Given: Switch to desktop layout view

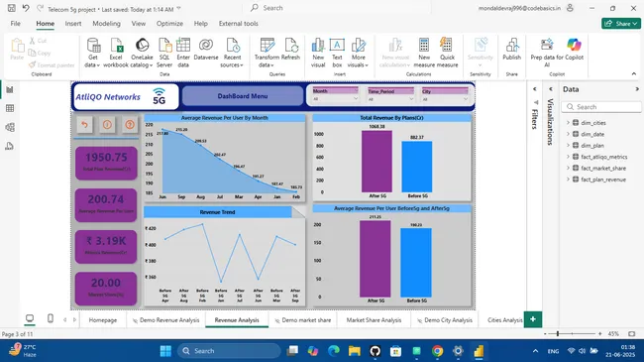Looking at the screenshot, I should tap(30, 318).
